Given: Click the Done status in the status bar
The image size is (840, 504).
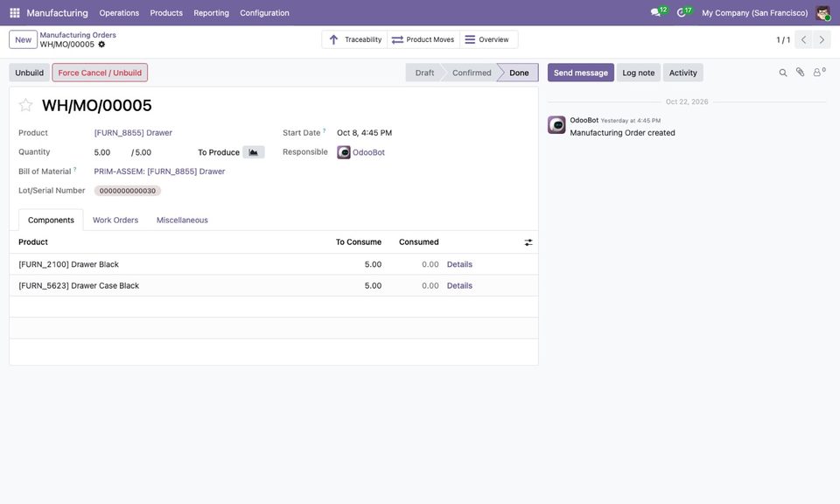Looking at the screenshot, I should tap(519, 73).
